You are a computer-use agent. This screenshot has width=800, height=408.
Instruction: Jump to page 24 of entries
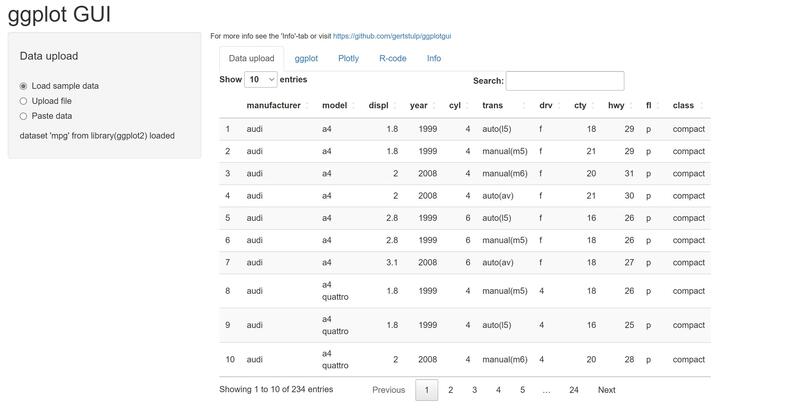coord(574,390)
